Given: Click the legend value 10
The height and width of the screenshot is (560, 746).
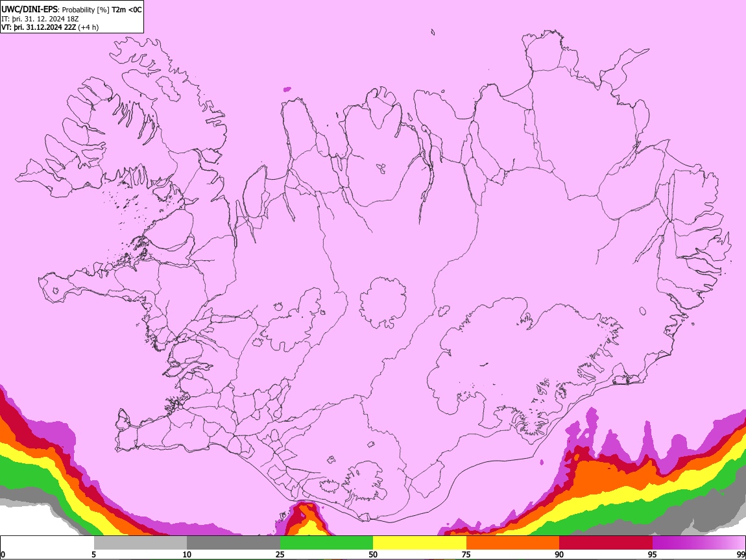Looking at the screenshot, I should (187, 554).
